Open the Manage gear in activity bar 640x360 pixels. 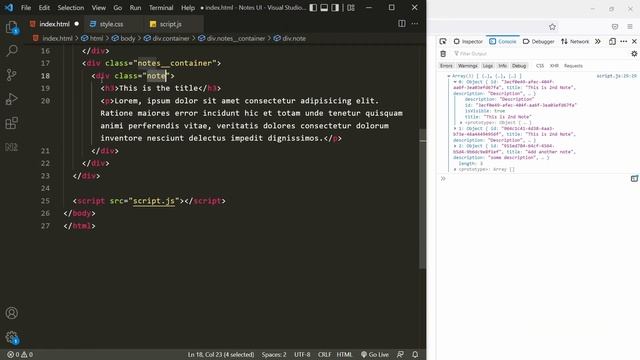[12, 337]
